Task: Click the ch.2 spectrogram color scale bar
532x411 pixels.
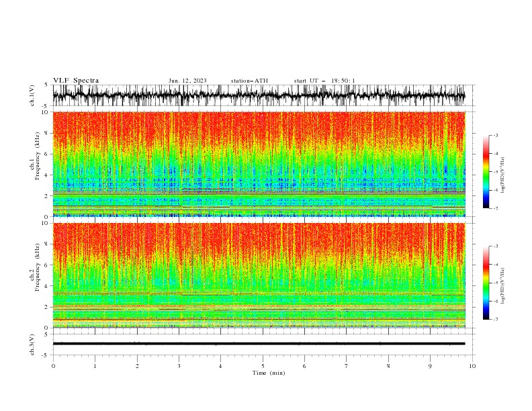Action: (486, 283)
